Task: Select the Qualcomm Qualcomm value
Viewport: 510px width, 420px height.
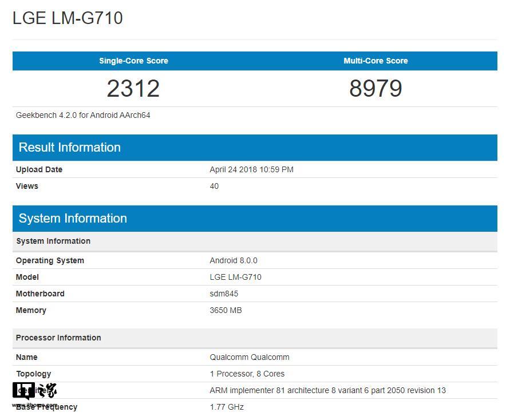Action: click(250, 357)
